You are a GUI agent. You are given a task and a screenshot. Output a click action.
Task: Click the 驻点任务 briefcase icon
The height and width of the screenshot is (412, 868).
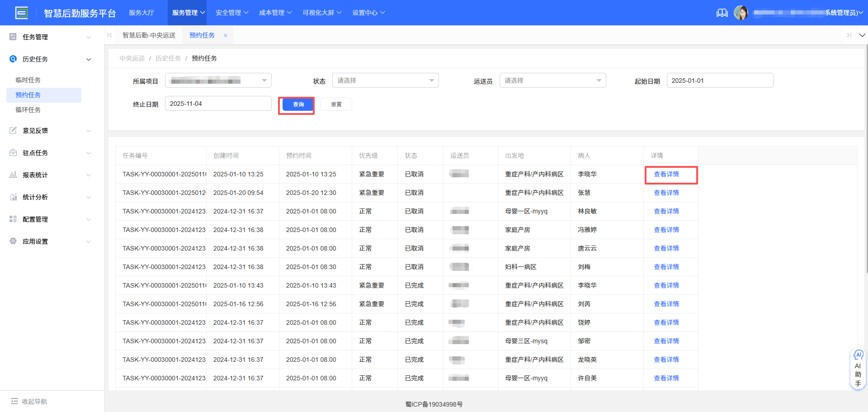coord(13,152)
